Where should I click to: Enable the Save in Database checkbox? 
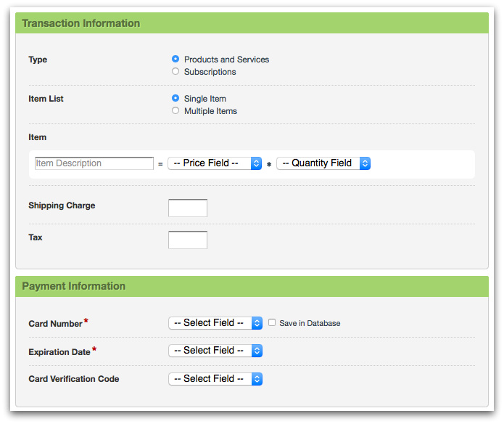pos(272,323)
